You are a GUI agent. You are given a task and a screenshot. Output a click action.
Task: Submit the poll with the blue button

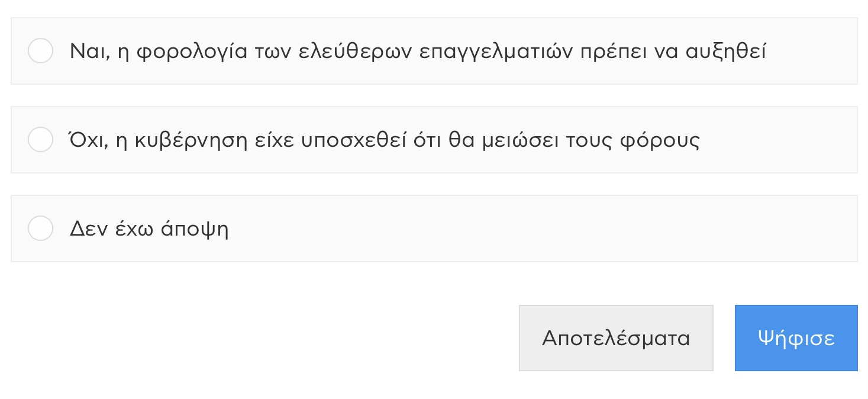coord(796,338)
